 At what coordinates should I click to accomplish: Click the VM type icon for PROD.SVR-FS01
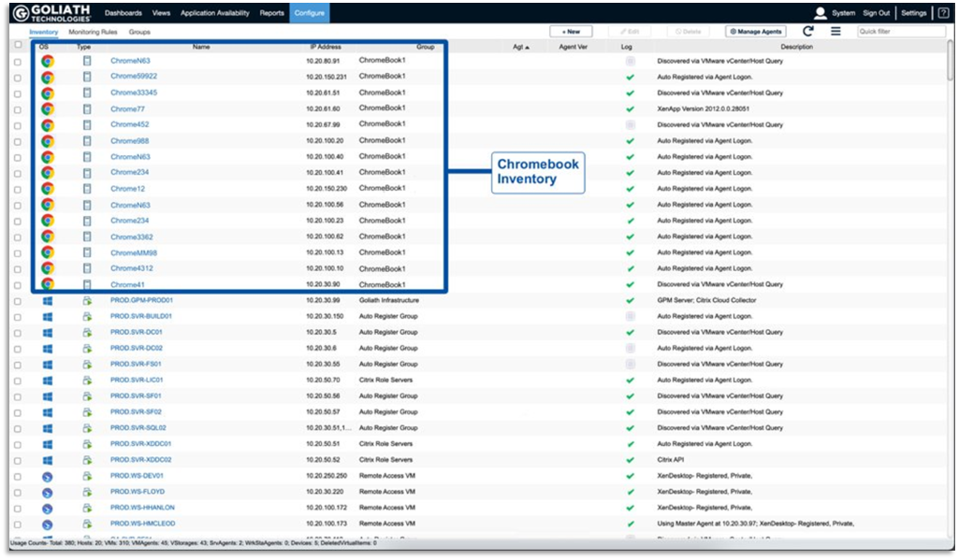tap(87, 364)
